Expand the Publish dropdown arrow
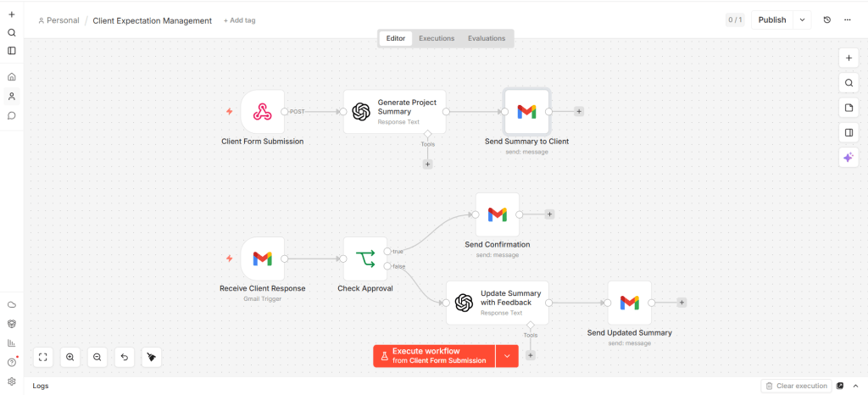 802,19
